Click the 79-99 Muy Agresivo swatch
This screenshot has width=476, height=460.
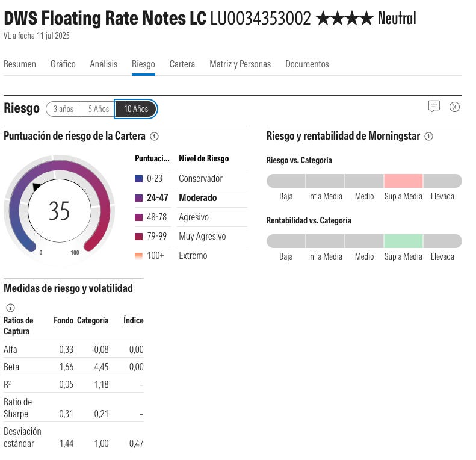point(138,237)
